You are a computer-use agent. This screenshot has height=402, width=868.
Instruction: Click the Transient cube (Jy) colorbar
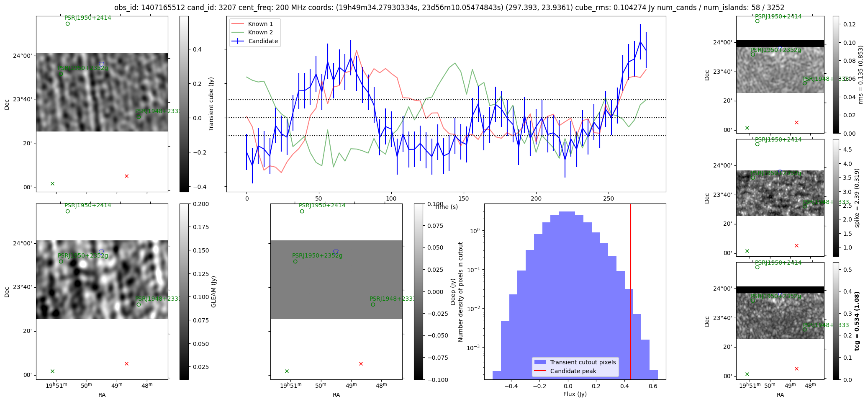[184, 104]
